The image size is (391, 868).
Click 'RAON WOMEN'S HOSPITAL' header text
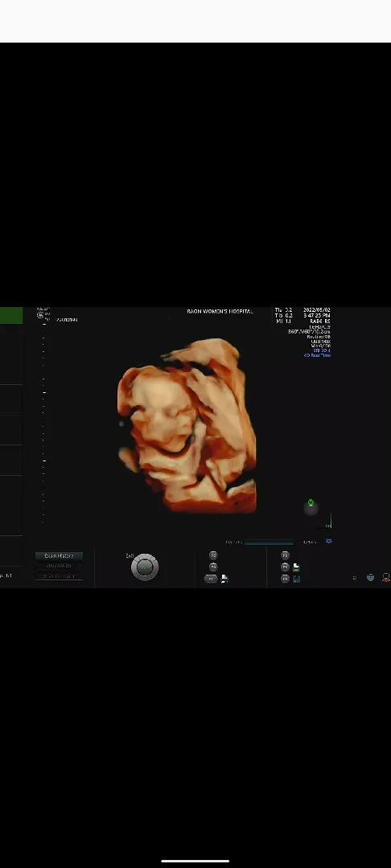pos(220,312)
